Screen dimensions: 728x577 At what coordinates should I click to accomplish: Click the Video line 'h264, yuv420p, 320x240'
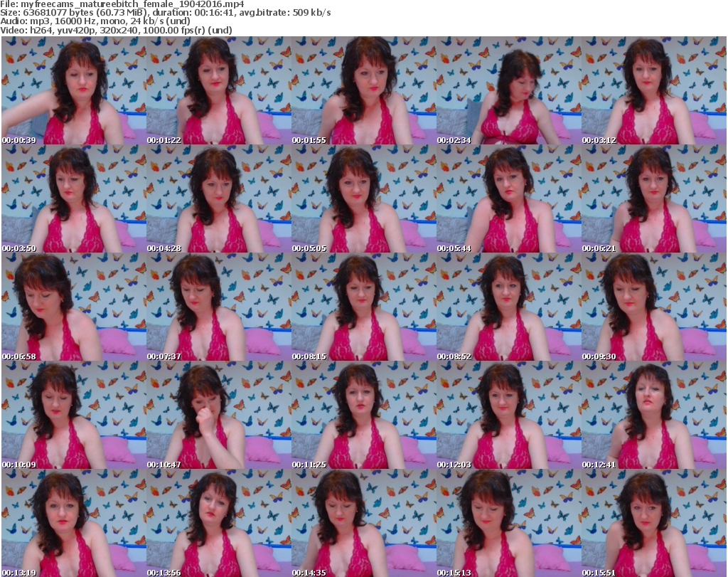pos(116,30)
